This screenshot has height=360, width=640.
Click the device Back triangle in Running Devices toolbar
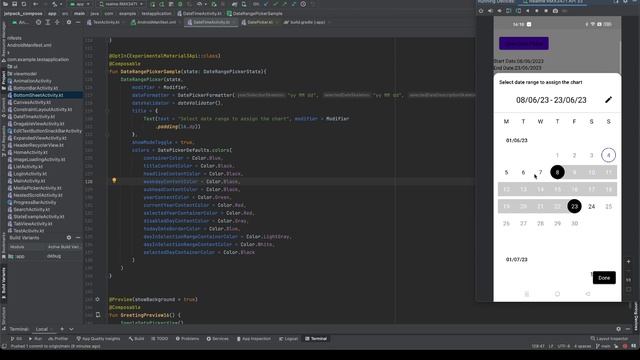click(x=528, y=11)
